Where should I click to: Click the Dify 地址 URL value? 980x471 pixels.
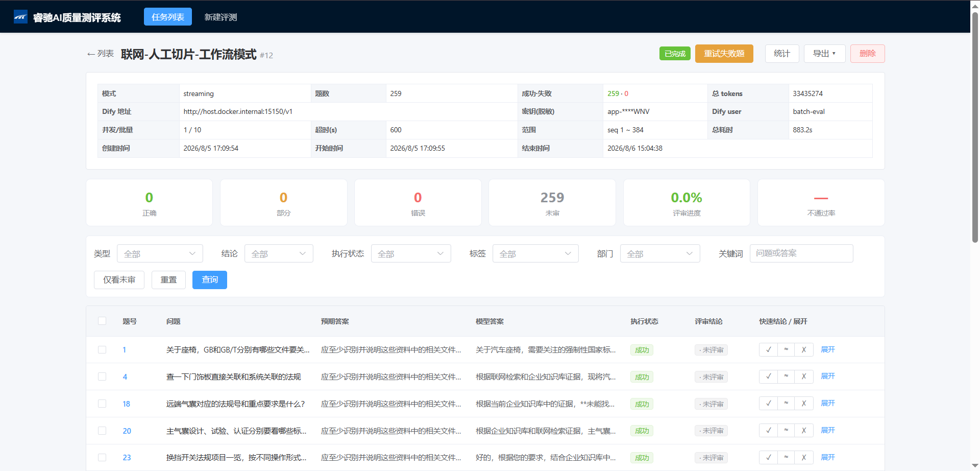pyautogui.click(x=238, y=111)
